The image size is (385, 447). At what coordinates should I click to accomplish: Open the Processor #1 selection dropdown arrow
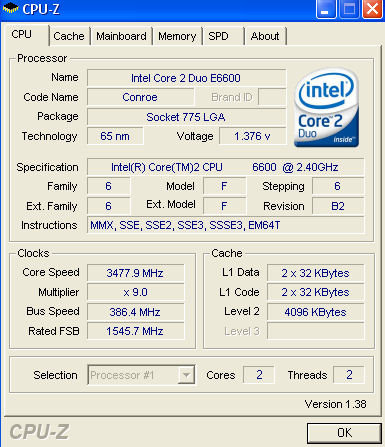tap(186, 375)
